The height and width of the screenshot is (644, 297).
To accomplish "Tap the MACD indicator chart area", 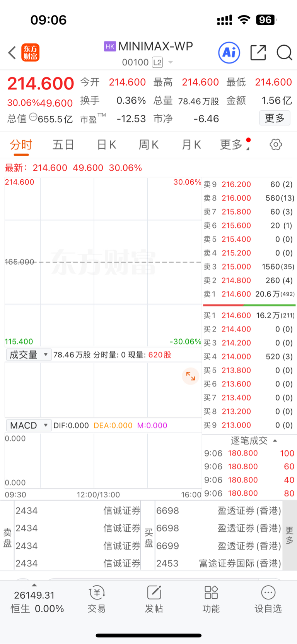I will (103, 460).
